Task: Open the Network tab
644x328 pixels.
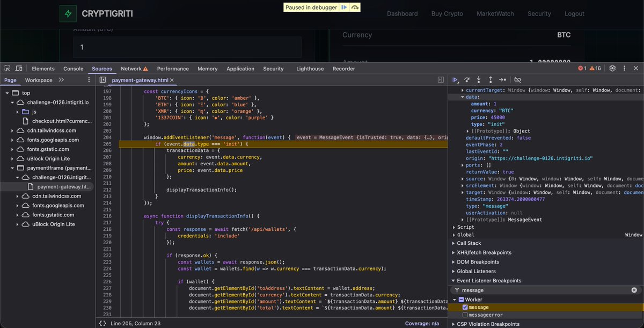Action: [x=135, y=69]
